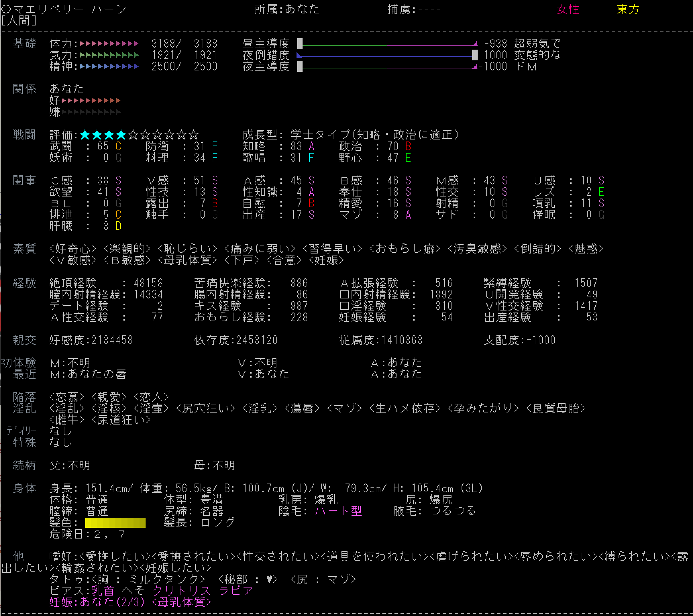Click the 昼主導度 slider handle
The image size is (693, 616).
(x=300, y=44)
